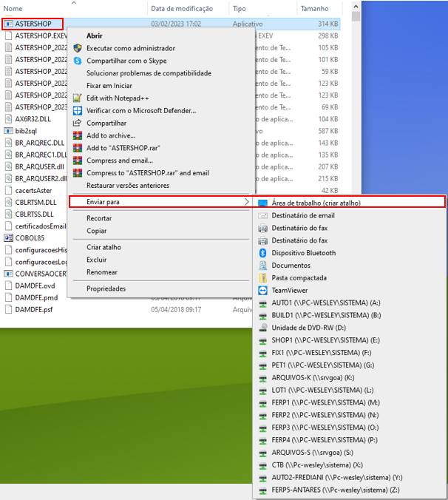Click the DAMDFE.ovd file icon

9,286
